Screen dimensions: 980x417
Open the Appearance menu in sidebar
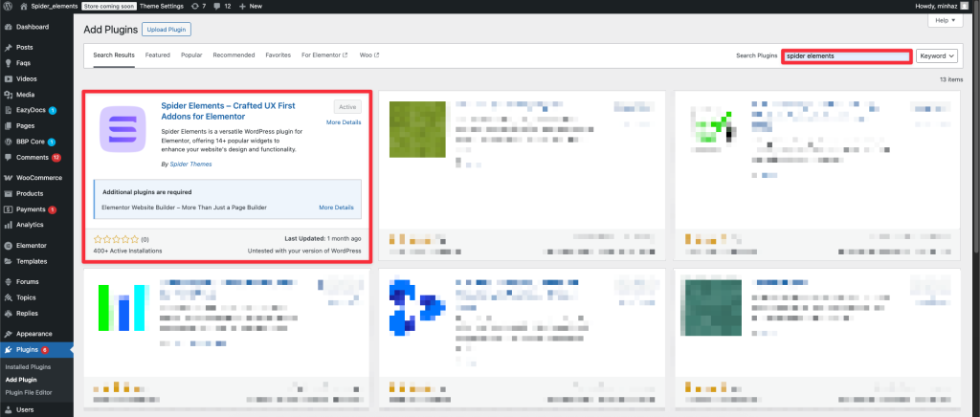pos(33,333)
